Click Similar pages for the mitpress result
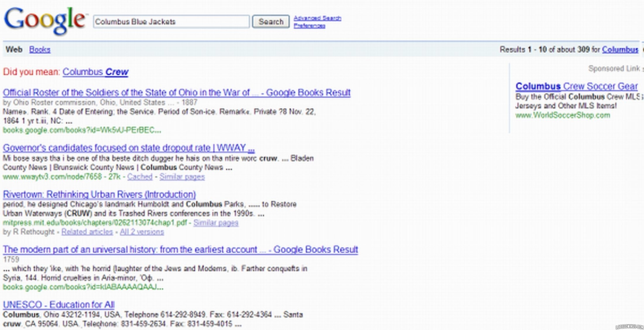The width and height of the screenshot is (644, 330). click(x=216, y=223)
